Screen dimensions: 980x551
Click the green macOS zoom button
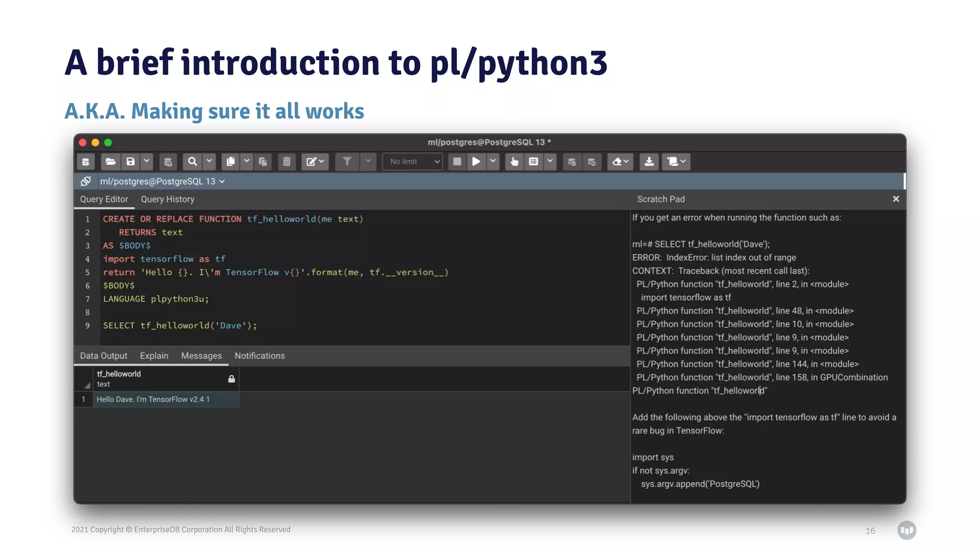108,143
